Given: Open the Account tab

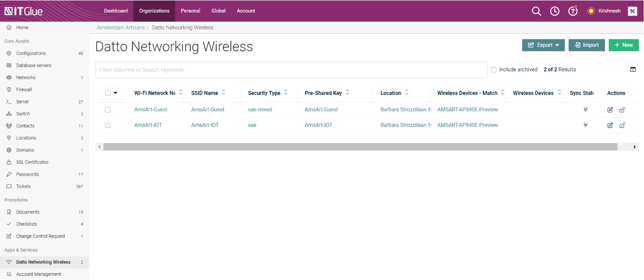Looking at the screenshot, I should [x=246, y=11].
